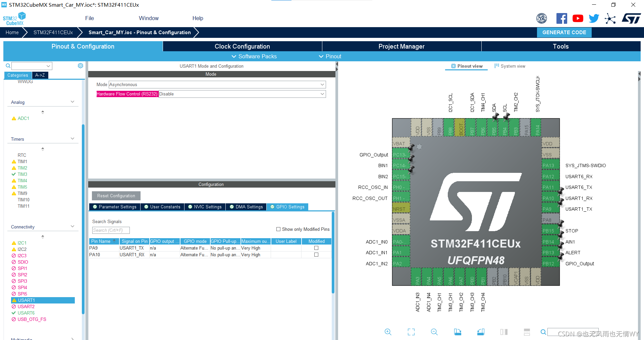Click the STM32CubeMX logo
Image resolution: width=644 pixels, height=340 pixels.
[x=14, y=19]
